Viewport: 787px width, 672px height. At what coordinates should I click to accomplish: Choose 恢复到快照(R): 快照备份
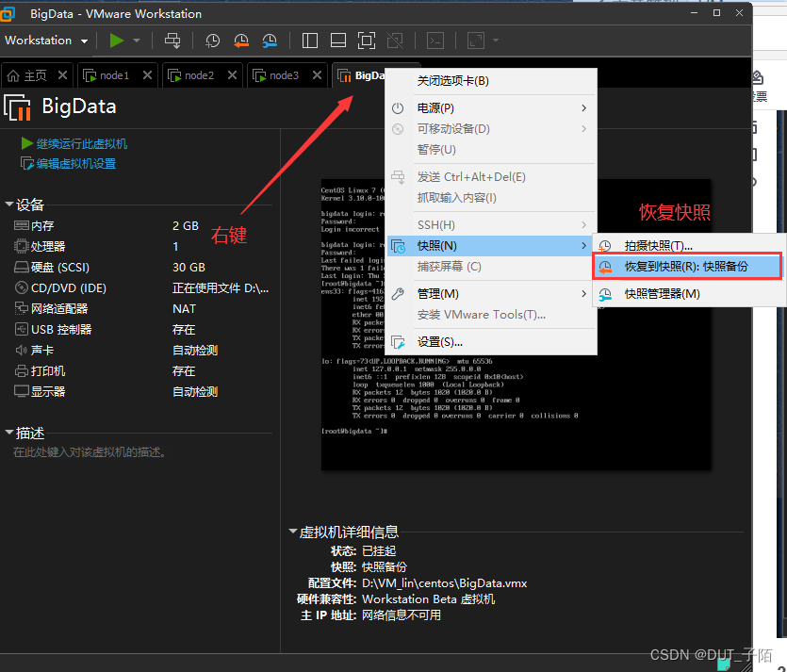(687, 267)
